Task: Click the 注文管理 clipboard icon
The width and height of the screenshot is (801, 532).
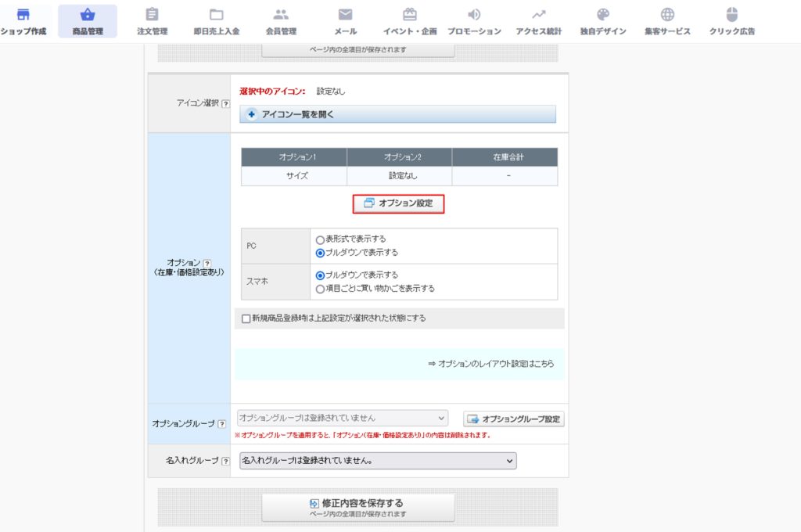Action: (x=153, y=15)
